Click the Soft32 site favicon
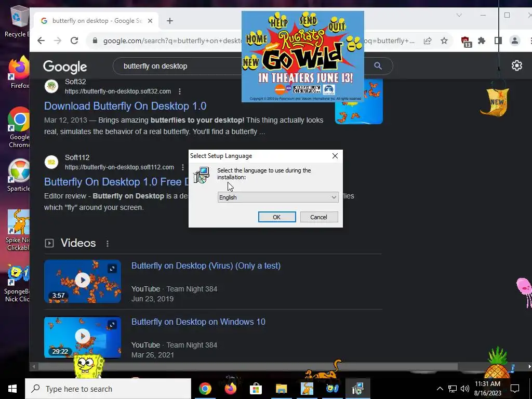The height and width of the screenshot is (399, 532). [x=51, y=86]
